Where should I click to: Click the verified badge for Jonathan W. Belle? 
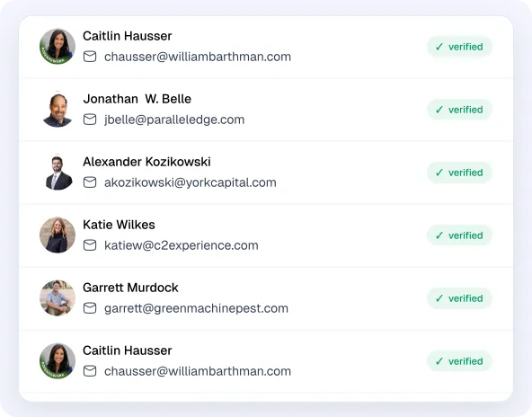pos(459,110)
